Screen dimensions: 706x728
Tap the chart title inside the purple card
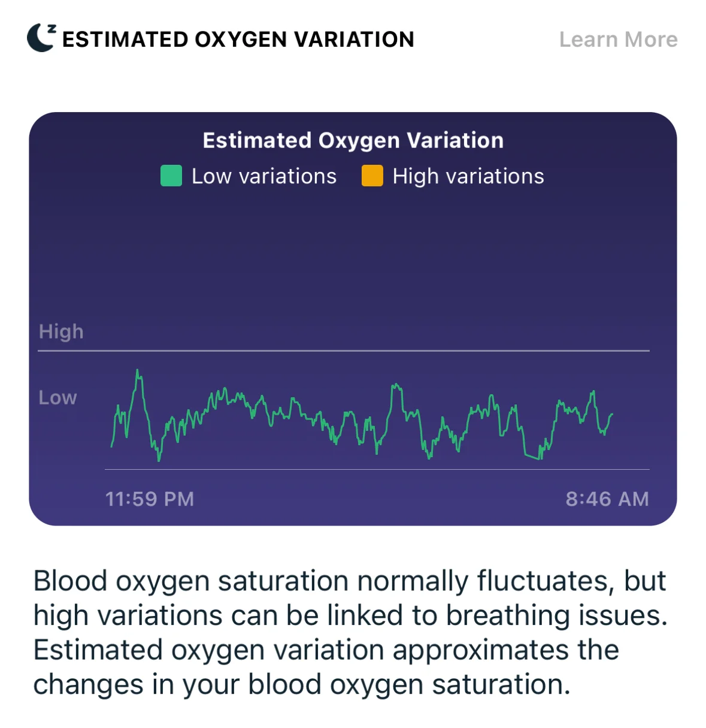point(353,140)
